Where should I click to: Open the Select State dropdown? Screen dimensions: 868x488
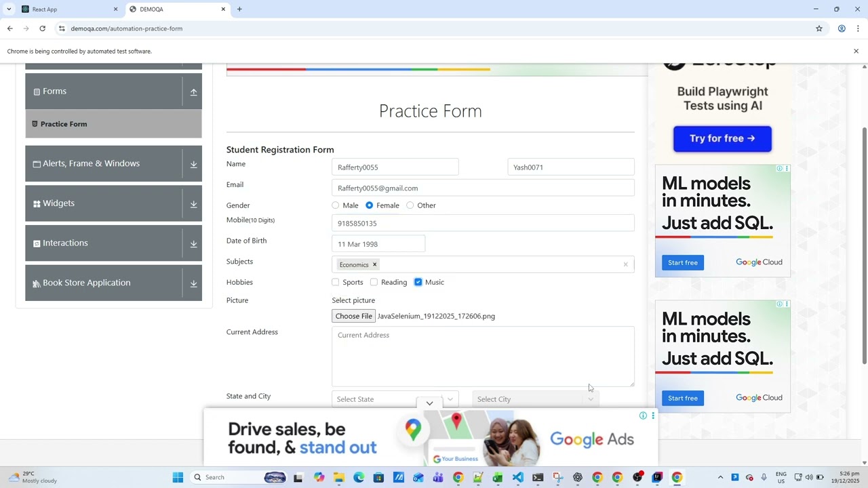395,399
